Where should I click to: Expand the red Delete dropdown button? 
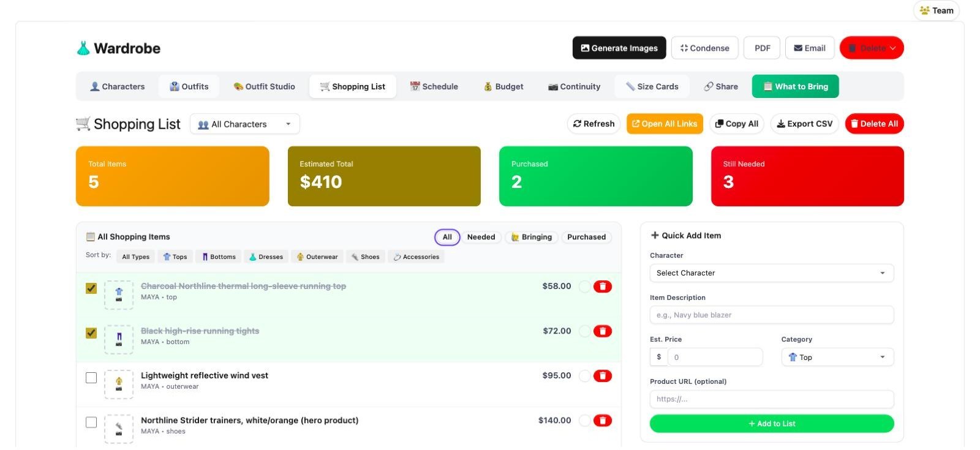tap(872, 48)
